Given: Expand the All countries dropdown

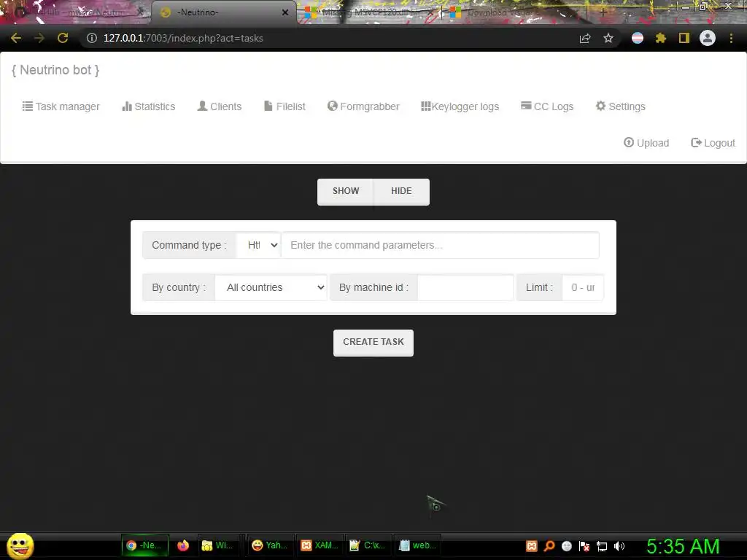Looking at the screenshot, I should click(x=271, y=287).
